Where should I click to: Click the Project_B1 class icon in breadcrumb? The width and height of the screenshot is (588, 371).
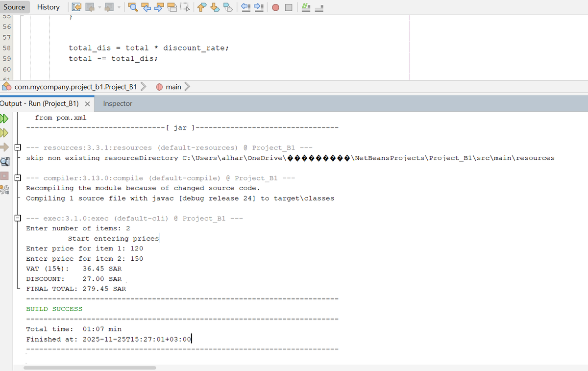click(7, 87)
